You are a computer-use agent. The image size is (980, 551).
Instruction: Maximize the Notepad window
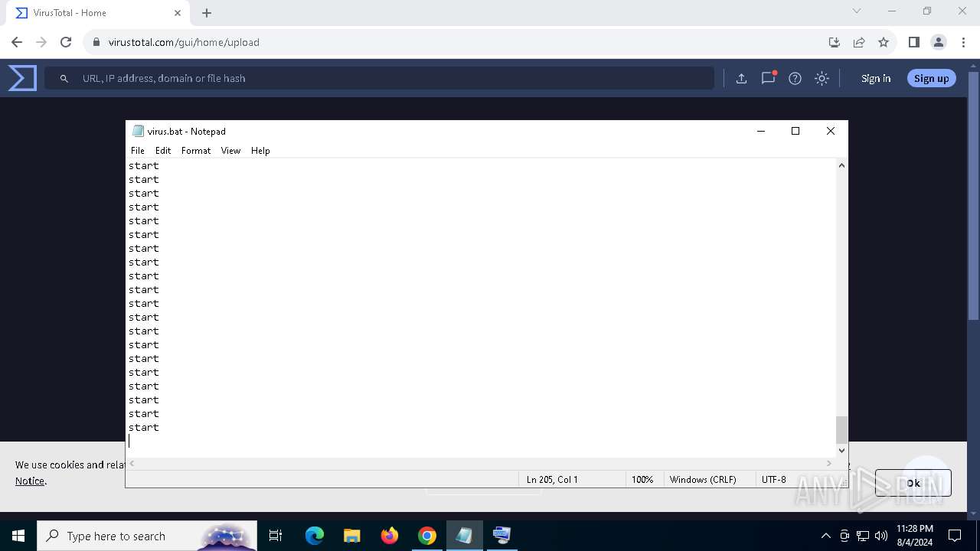click(795, 131)
